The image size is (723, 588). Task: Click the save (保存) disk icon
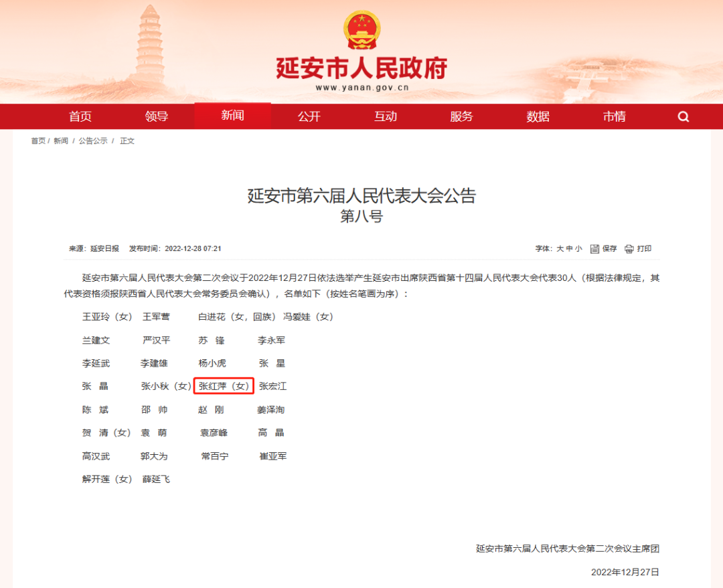tap(595, 249)
